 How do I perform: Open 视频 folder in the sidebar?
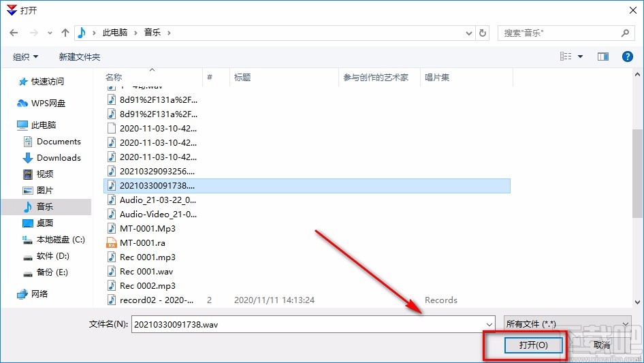(x=45, y=174)
